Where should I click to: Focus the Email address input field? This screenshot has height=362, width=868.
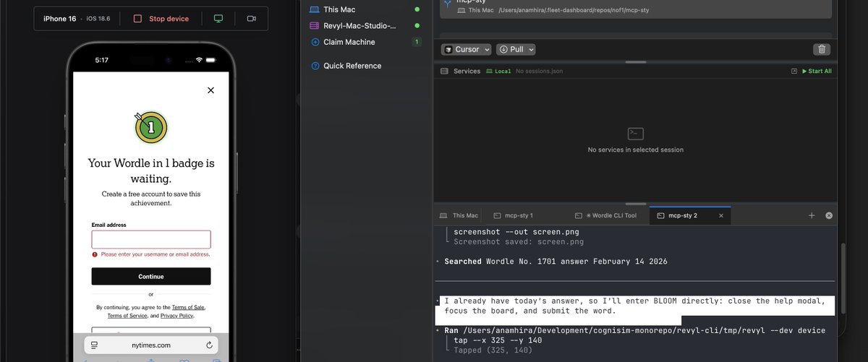(151, 240)
